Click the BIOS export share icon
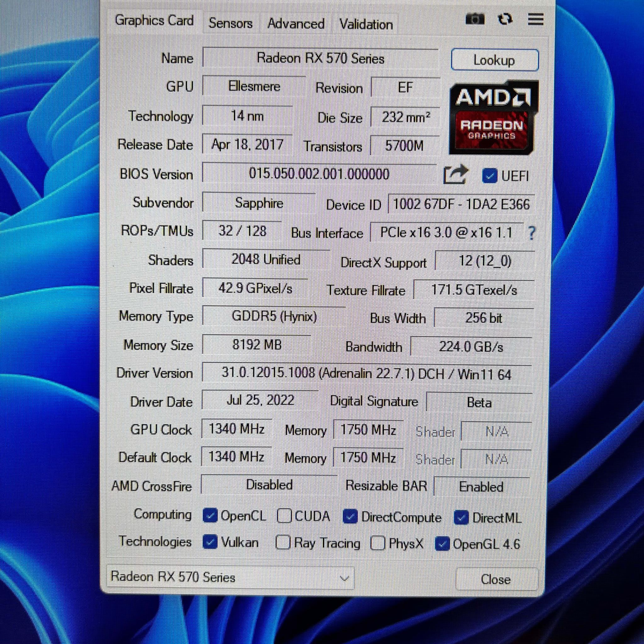Screen dimensions: 644x644 click(456, 174)
